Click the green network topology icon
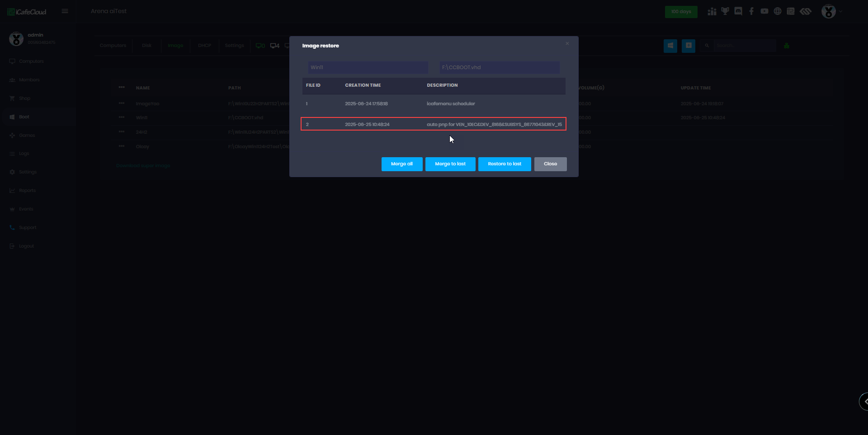The height and width of the screenshot is (435, 868). (787, 46)
